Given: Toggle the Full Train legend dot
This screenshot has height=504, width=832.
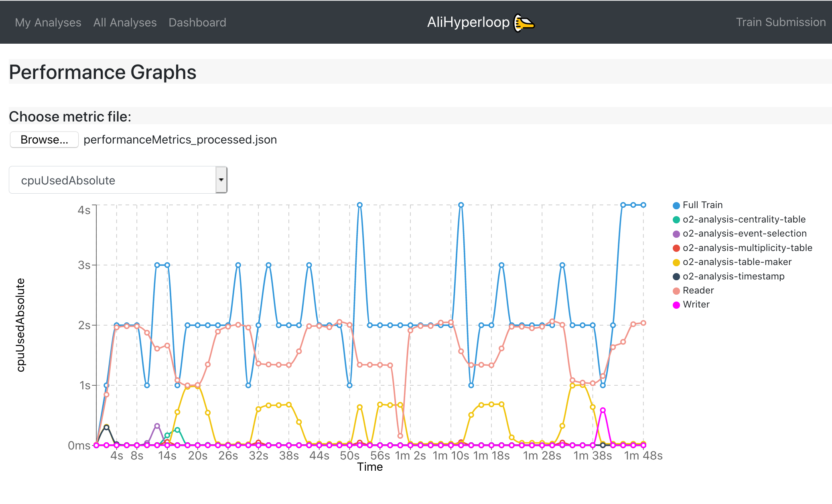Looking at the screenshot, I should coord(676,206).
